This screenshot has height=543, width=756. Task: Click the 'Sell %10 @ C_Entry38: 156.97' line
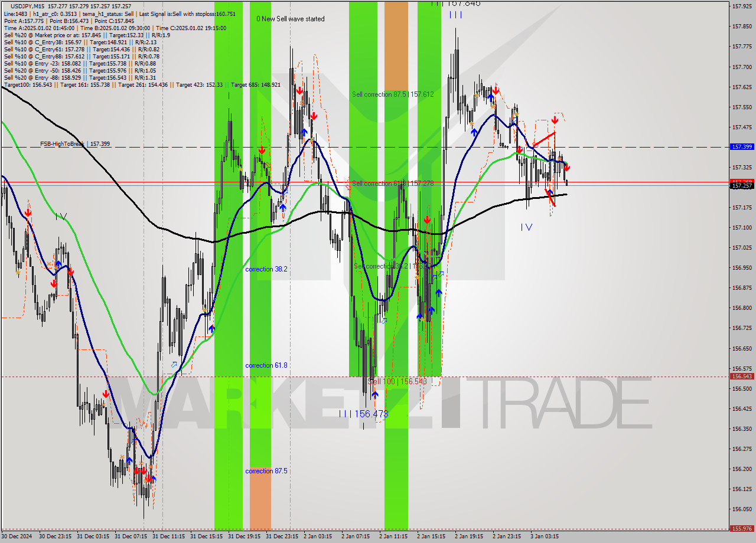[x=80, y=42]
